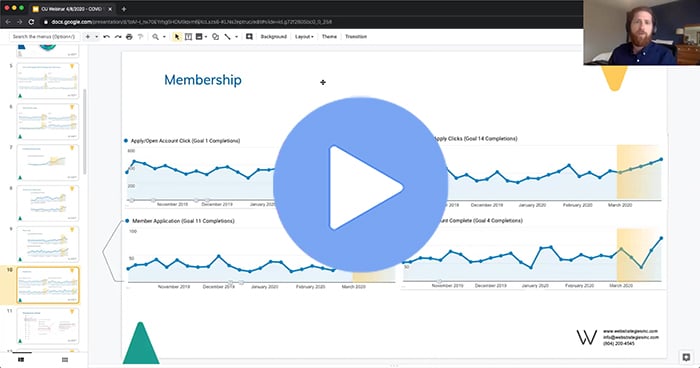Image resolution: width=700 pixels, height=368 pixels.
Task: Undo the last action
Action: click(x=106, y=37)
